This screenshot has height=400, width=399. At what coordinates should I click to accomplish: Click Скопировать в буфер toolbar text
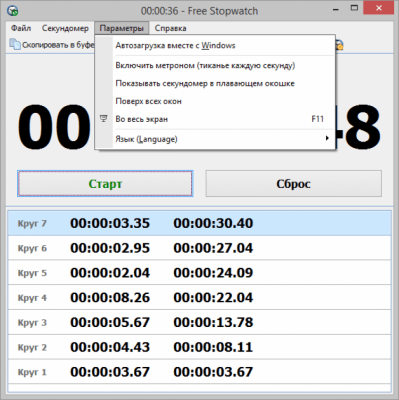click(x=58, y=45)
